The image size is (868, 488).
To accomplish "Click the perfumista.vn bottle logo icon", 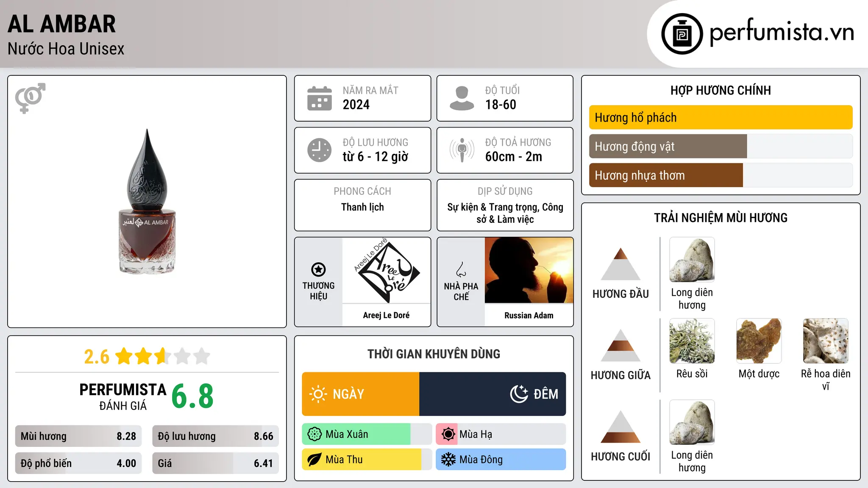I will 682,34.
